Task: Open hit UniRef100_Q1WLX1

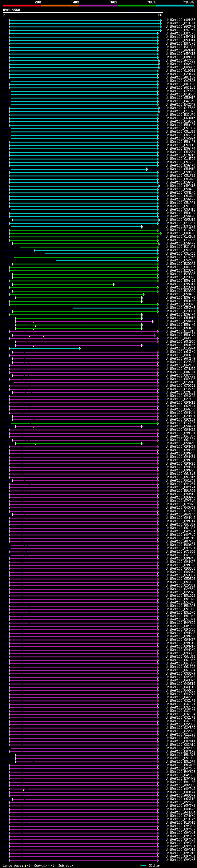Action: pos(180,23)
